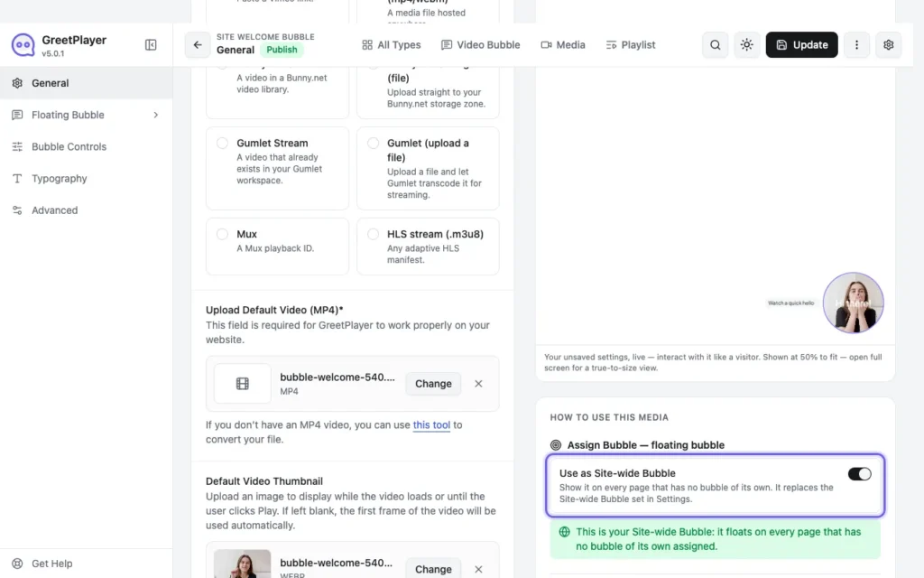Open Bubble Controls in sidebar
This screenshot has height=578, width=924.
(86, 147)
